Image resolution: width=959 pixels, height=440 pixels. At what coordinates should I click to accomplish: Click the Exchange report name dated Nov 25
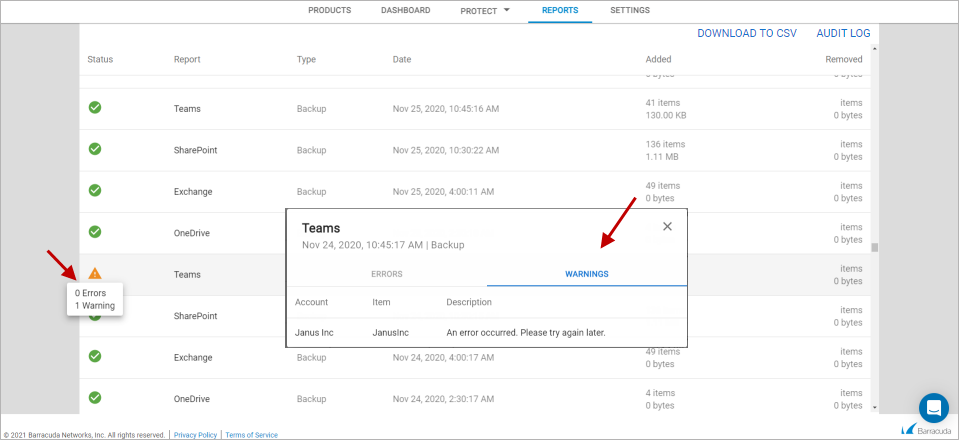193,192
